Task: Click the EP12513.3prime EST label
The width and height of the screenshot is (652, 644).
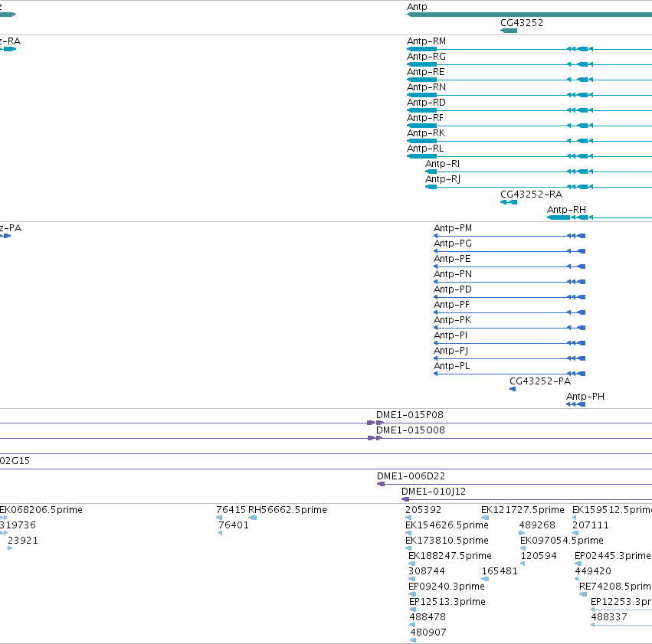Action: pos(447,602)
